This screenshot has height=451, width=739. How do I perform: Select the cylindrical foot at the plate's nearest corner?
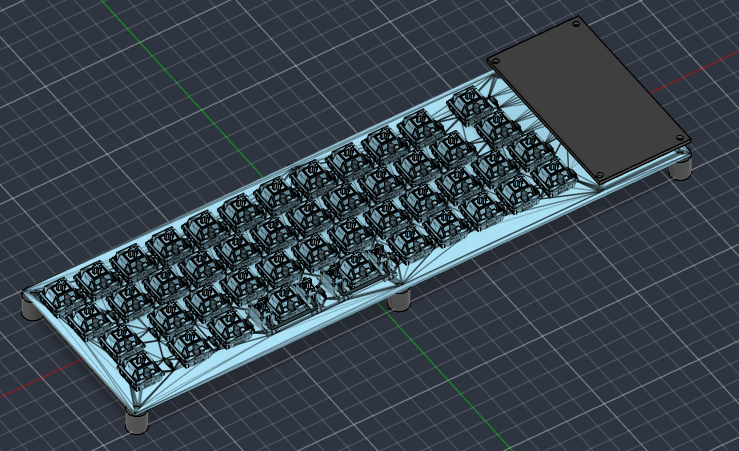pos(137,421)
